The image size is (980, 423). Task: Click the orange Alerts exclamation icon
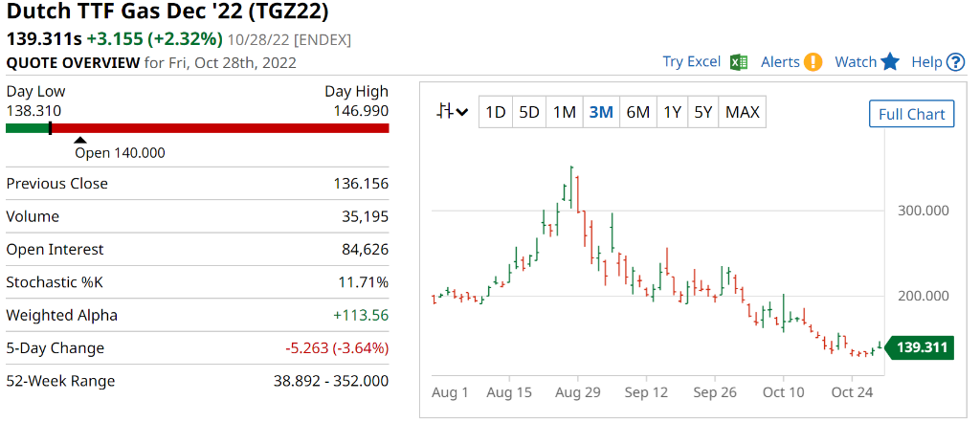click(x=813, y=62)
